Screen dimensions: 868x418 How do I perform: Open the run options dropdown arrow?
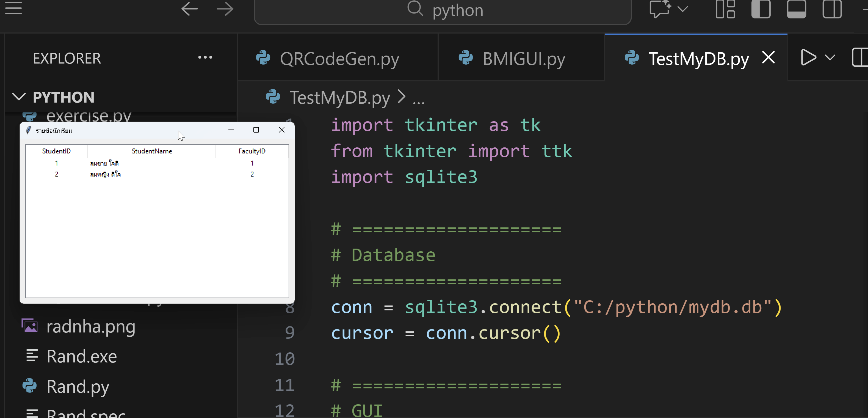click(830, 58)
